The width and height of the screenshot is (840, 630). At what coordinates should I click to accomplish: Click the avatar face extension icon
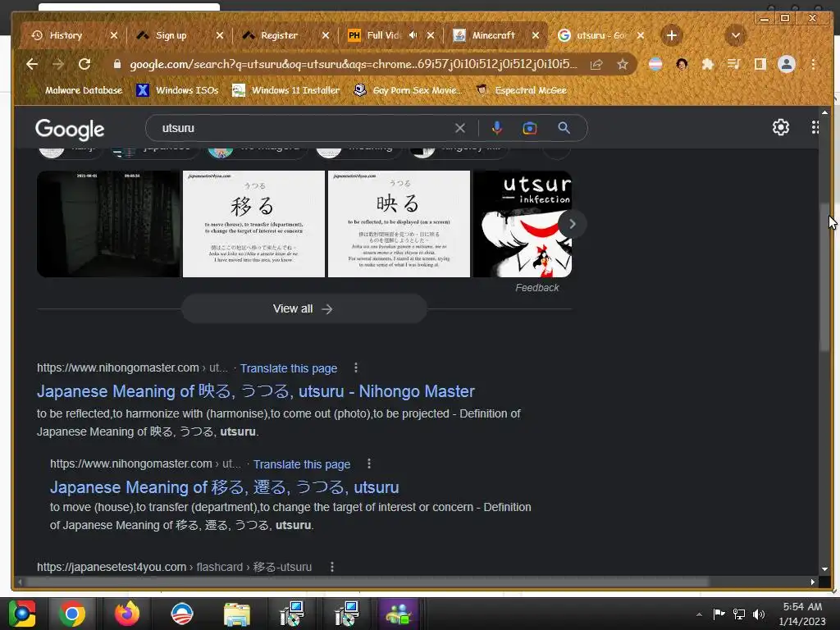pos(682,64)
